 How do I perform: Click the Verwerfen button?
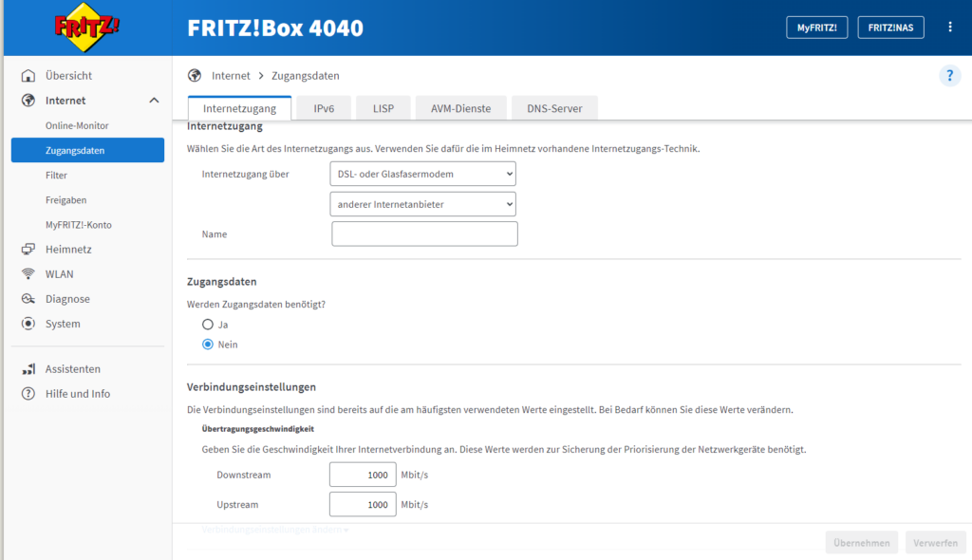[935, 543]
